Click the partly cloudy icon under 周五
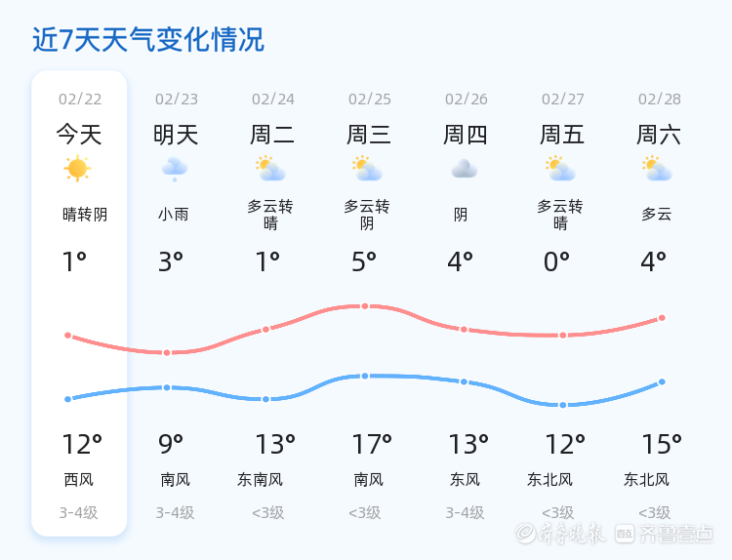The width and height of the screenshot is (732, 560). 560,169
